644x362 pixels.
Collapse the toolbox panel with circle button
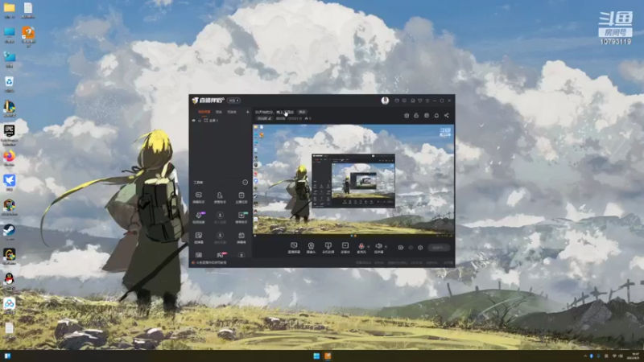(246, 183)
